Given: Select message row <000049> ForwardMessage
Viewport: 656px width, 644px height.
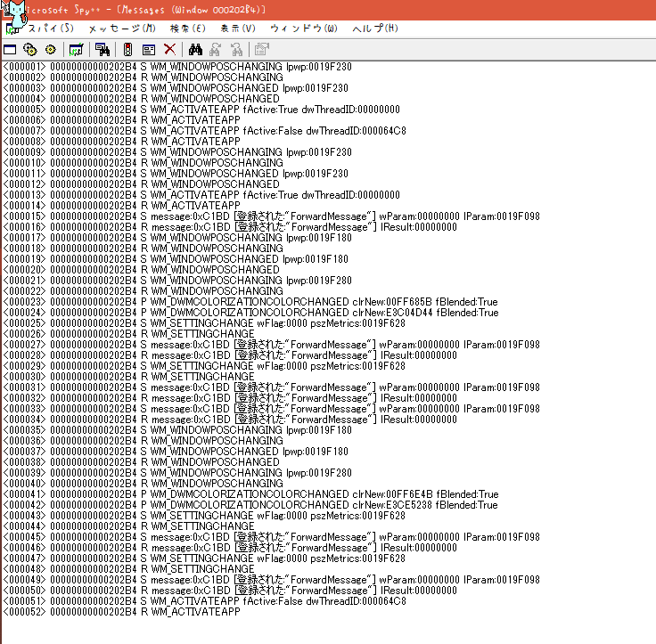Looking at the screenshot, I should [x=272, y=580].
